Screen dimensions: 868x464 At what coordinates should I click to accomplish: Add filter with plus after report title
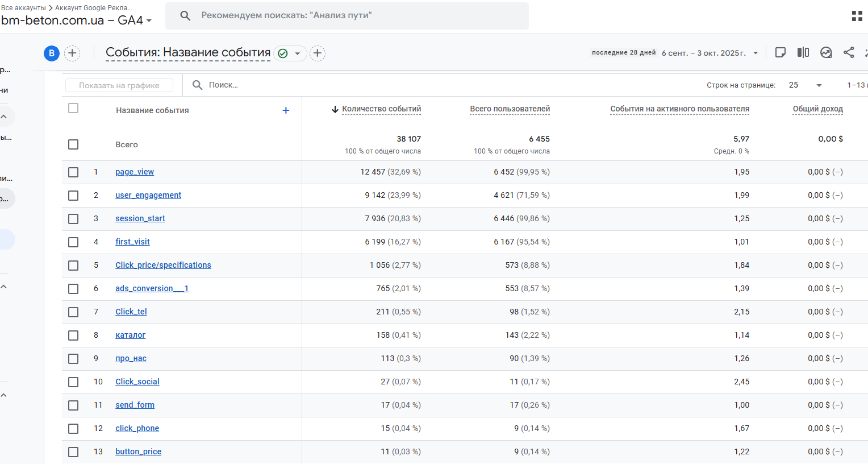pyautogui.click(x=318, y=53)
